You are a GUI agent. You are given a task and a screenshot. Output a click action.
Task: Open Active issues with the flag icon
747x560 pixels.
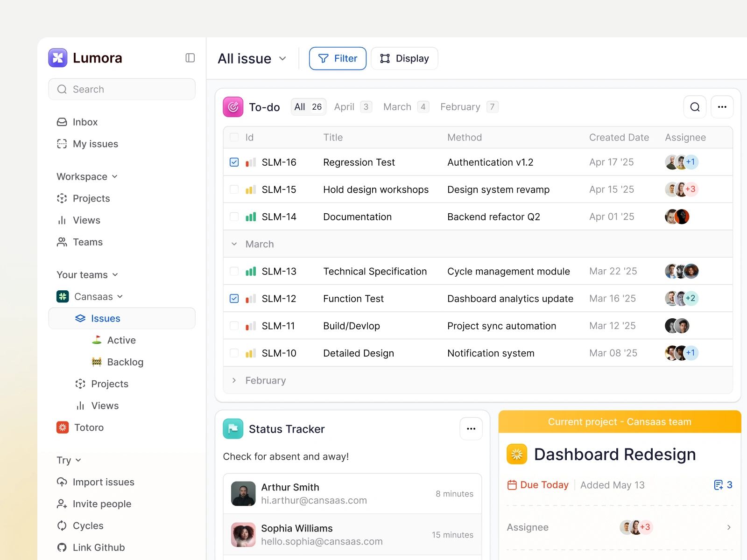114,340
